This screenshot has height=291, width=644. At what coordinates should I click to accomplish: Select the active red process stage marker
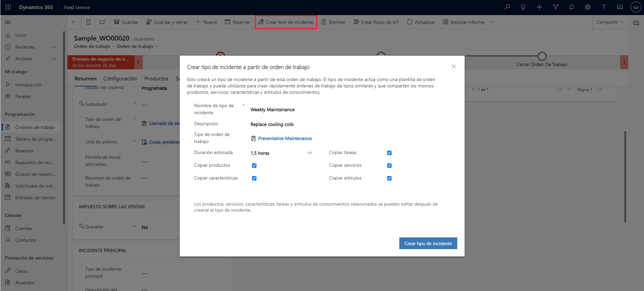point(220,54)
